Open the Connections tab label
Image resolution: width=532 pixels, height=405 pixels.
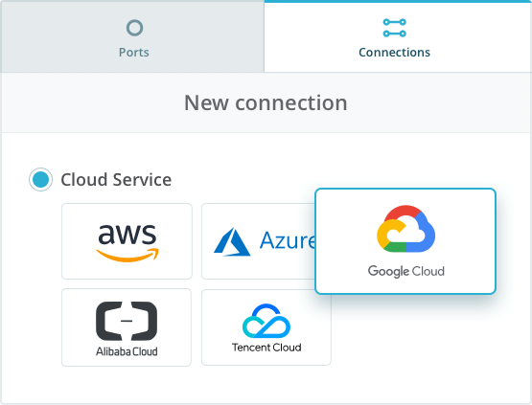[x=394, y=53]
